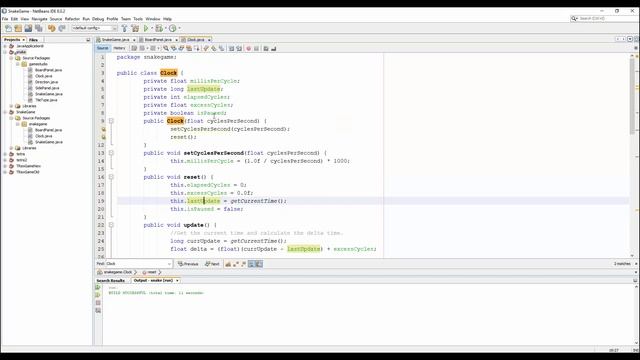
Task: Click the Debug Project toolbar icon
Action: point(159,28)
